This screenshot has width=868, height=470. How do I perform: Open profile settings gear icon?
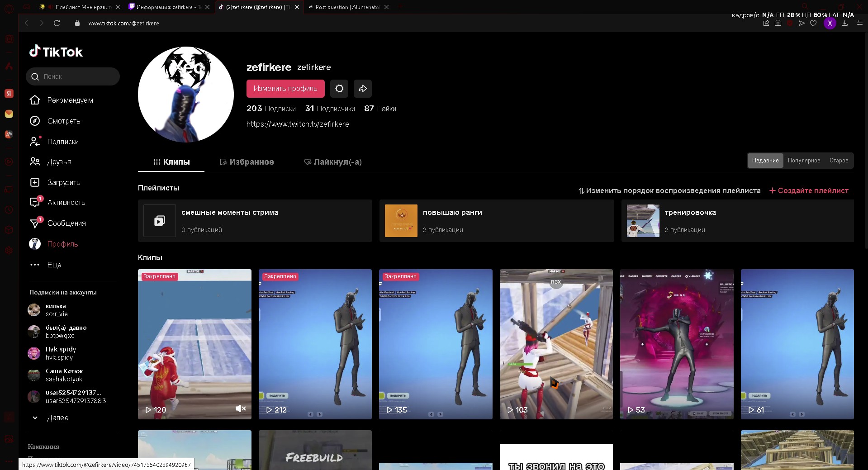339,89
